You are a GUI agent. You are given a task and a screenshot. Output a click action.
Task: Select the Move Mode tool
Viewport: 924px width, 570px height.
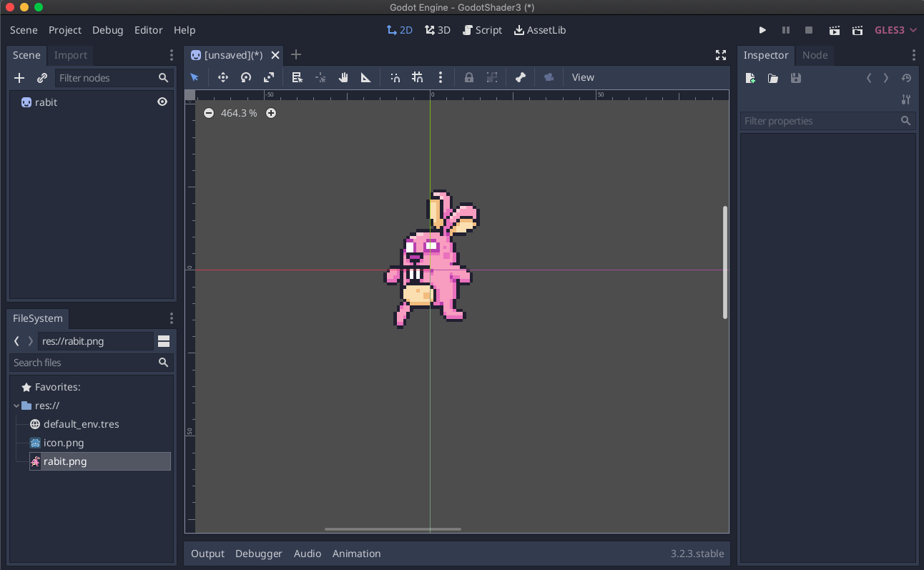point(223,77)
